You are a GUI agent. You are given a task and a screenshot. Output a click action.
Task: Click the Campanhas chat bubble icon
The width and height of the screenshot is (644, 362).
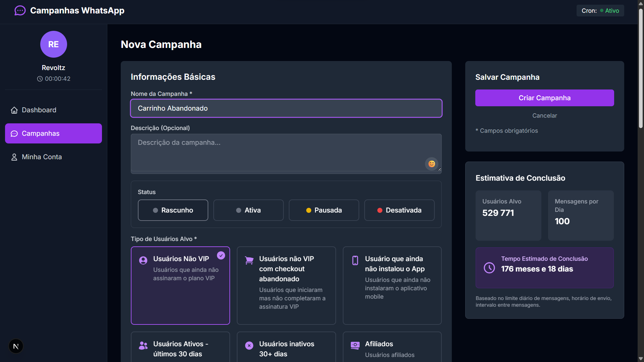[x=14, y=133]
